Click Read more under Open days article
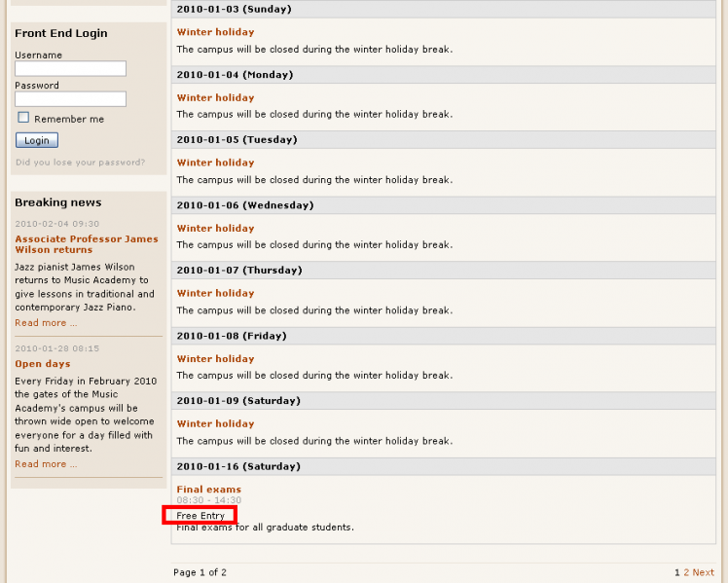Screen dimensions: 728x583 pyautogui.click(x=45, y=464)
